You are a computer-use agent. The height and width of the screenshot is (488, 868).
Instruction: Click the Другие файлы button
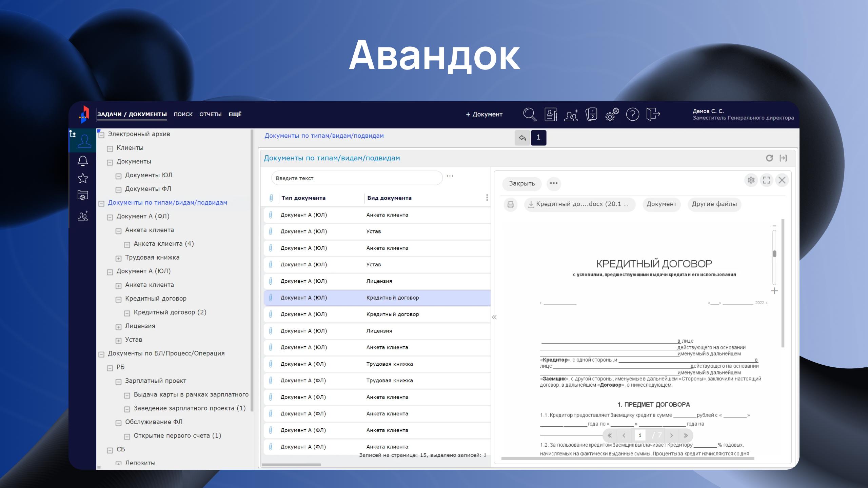(x=714, y=204)
